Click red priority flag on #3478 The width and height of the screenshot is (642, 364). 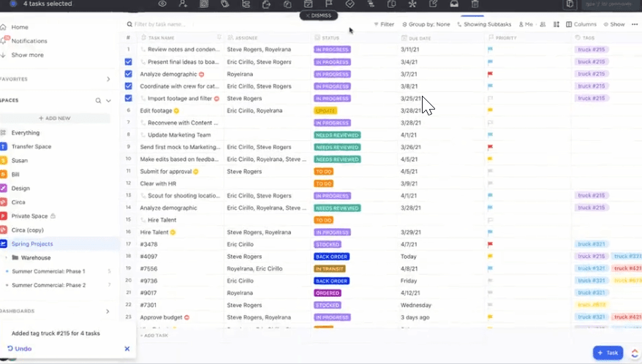pos(490,244)
